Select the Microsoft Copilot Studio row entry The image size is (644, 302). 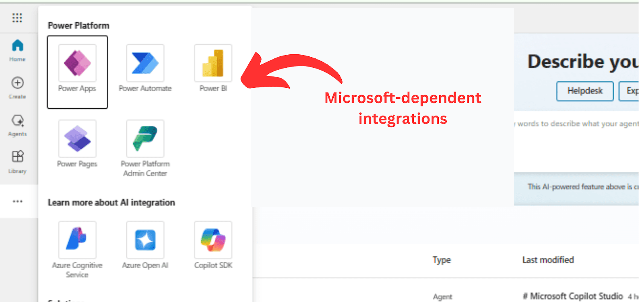coord(572,296)
